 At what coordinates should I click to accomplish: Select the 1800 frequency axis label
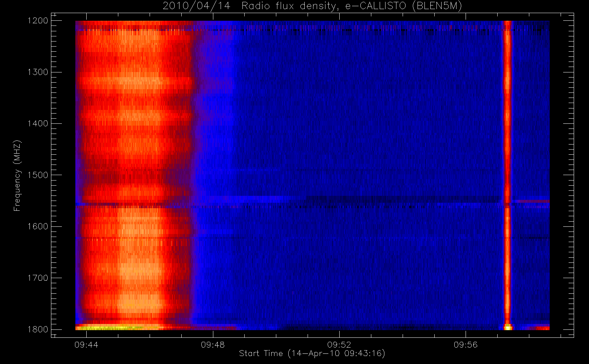38,329
